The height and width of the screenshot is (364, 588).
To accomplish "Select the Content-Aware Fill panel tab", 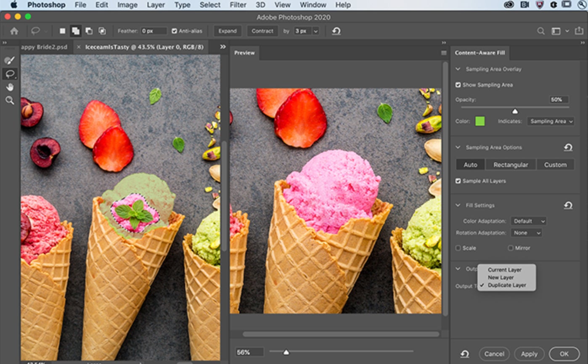I will point(480,53).
